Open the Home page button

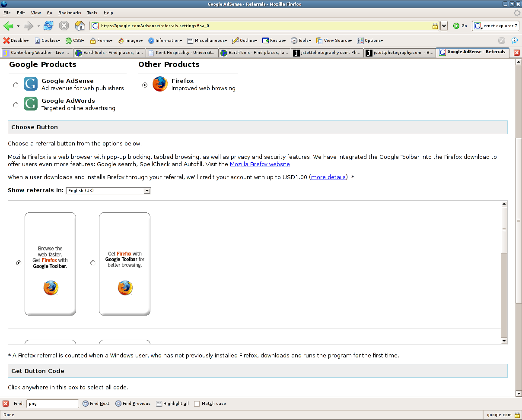click(80, 26)
